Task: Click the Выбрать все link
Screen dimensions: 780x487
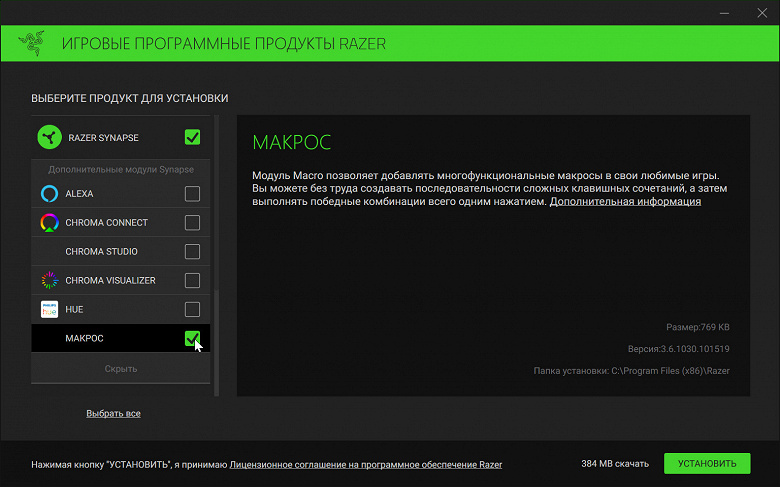Action: [x=113, y=413]
